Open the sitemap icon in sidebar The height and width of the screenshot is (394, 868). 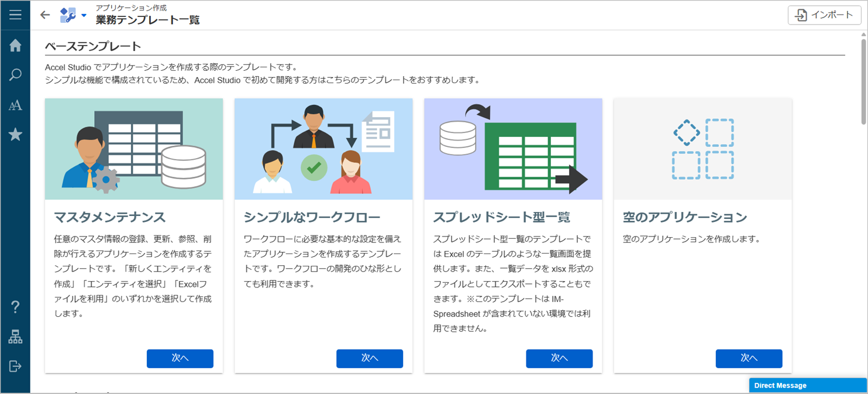pyautogui.click(x=15, y=337)
